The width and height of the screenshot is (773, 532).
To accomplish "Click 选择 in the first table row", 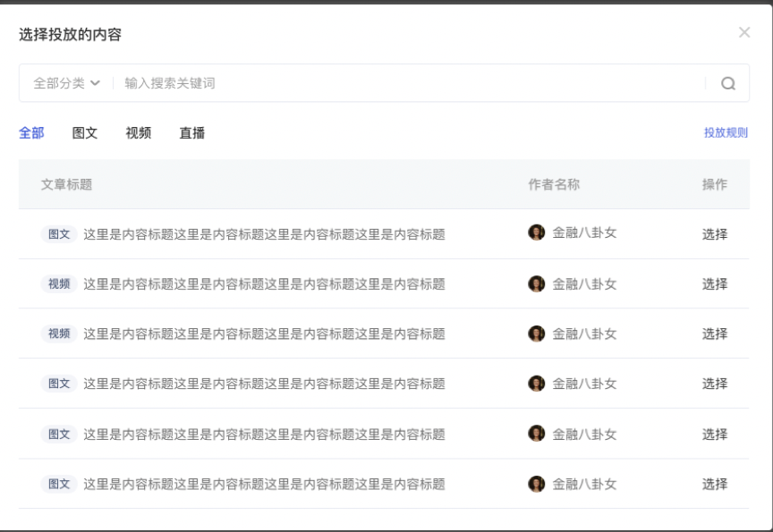I will click(715, 234).
